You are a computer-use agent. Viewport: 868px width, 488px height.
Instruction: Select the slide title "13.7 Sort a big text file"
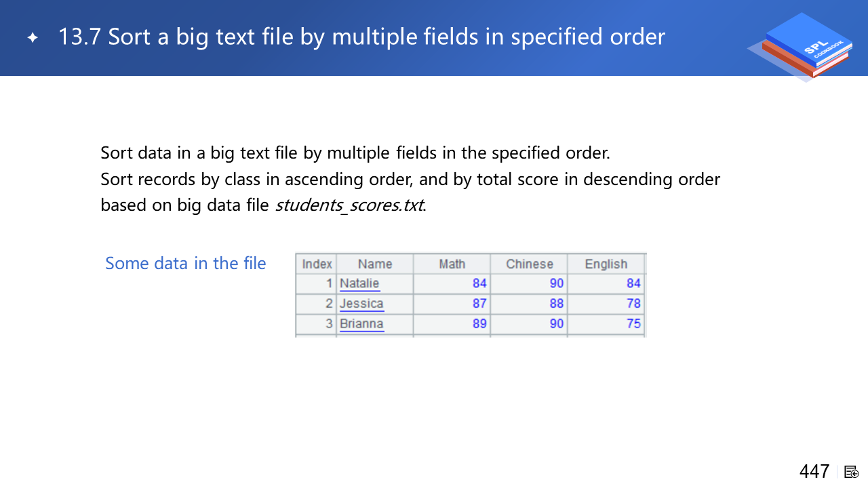coord(361,37)
